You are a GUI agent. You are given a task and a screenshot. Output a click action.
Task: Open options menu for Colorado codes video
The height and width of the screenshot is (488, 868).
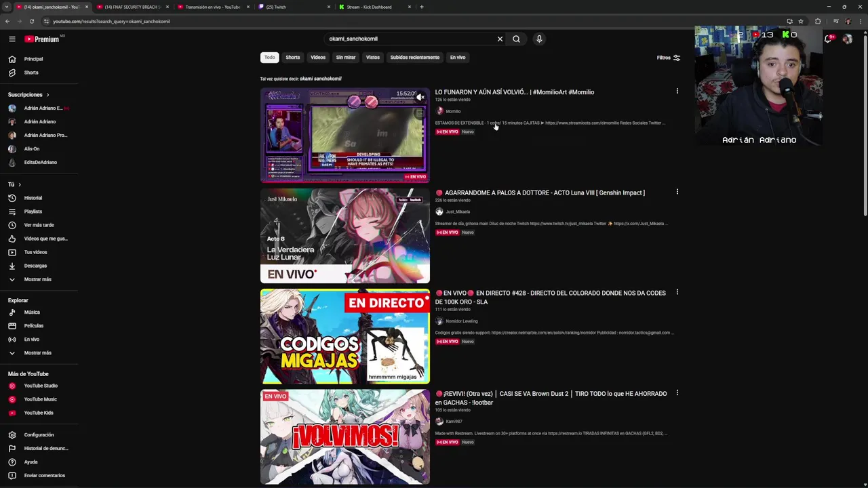(x=677, y=293)
